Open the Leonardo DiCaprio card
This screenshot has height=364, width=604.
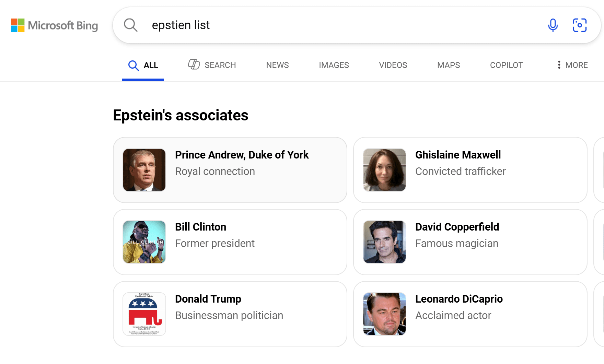(x=470, y=314)
